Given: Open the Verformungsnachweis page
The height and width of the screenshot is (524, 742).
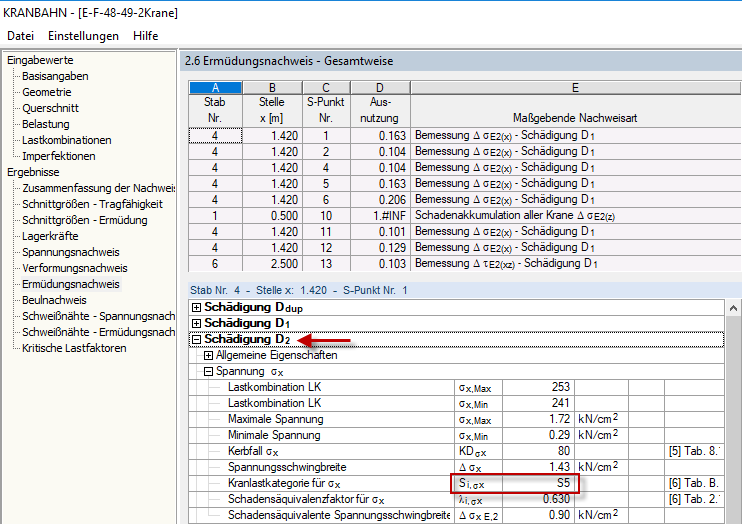Looking at the screenshot, I should click(75, 268).
